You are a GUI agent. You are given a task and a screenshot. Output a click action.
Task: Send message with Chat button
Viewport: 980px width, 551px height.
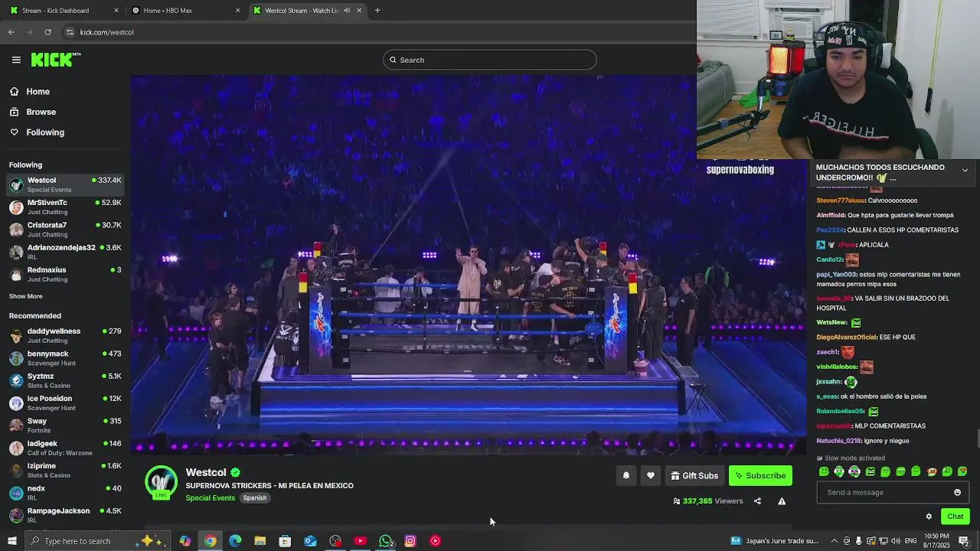tap(955, 517)
